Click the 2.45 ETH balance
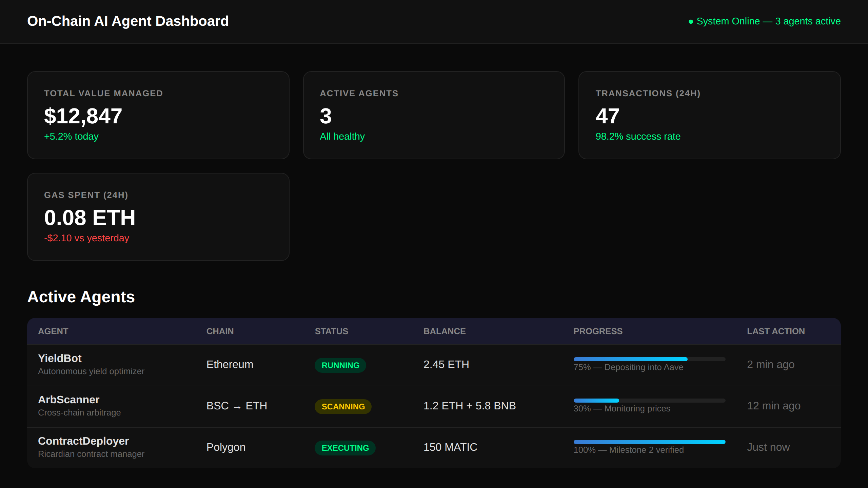 [446, 364]
